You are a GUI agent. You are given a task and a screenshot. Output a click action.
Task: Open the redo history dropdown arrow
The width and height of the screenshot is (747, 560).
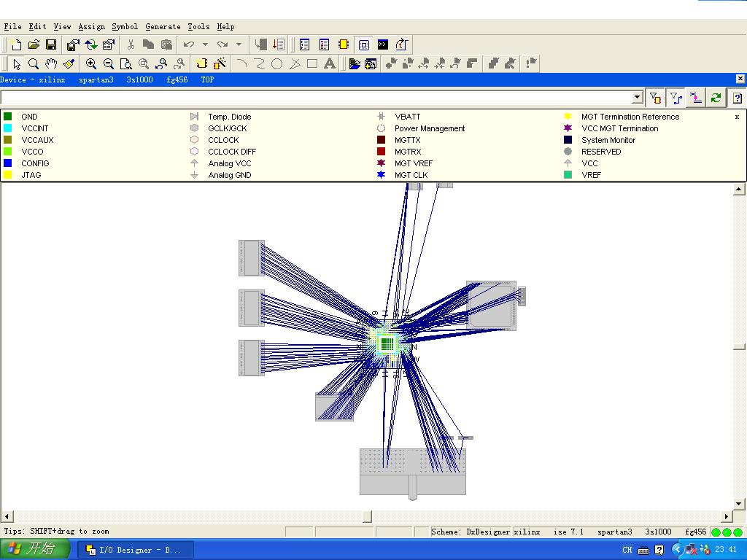239,44
